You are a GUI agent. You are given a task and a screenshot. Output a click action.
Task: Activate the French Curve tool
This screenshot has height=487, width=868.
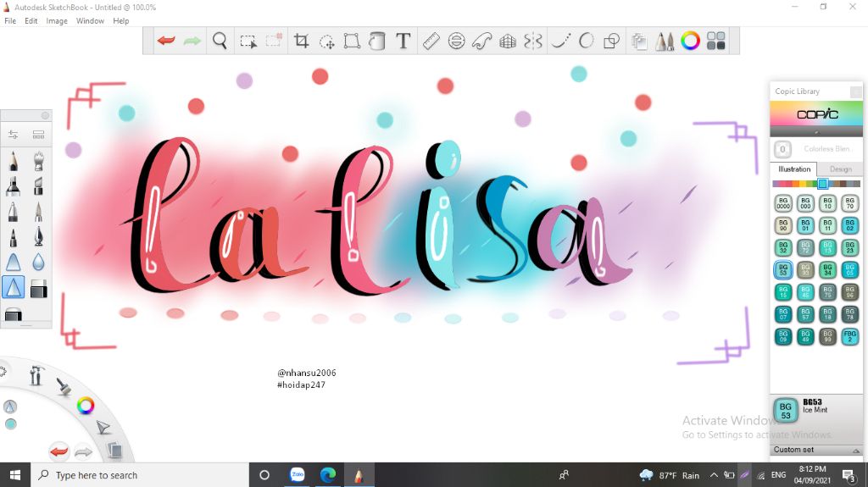coord(481,42)
